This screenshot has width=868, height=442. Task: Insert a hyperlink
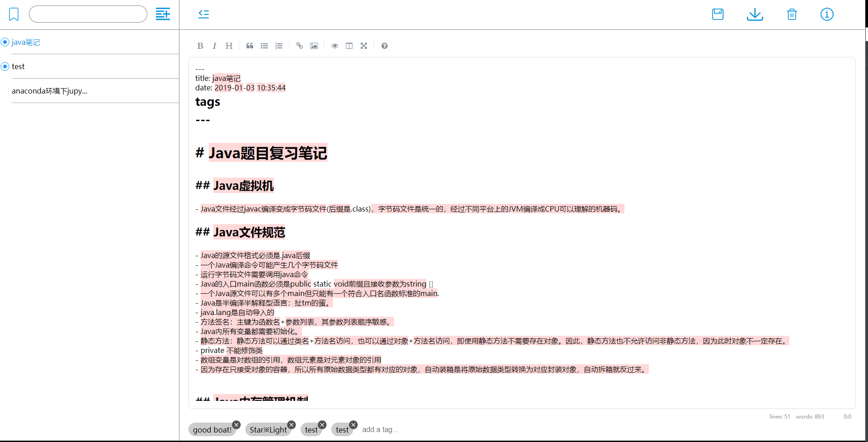click(x=300, y=46)
